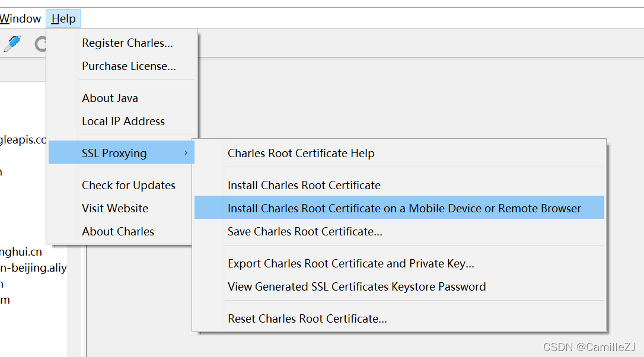Choose Purchase License... menu entry
The image size is (644, 357).
[x=129, y=66]
